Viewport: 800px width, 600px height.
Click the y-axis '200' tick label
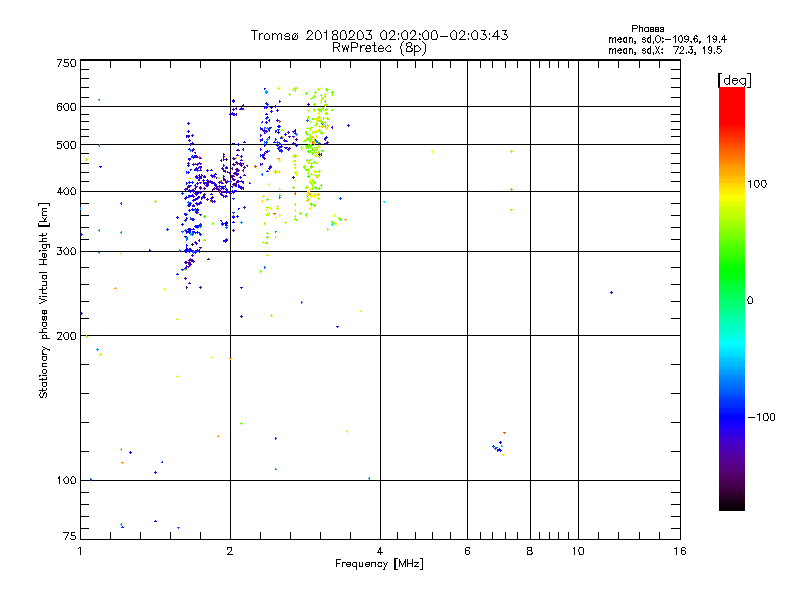pos(66,336)
